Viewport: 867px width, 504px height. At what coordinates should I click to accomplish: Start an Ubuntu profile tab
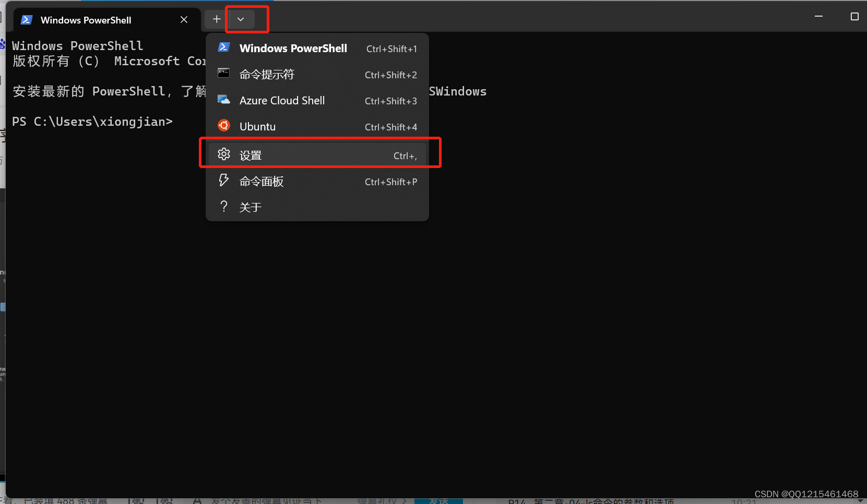click(317, 127)
